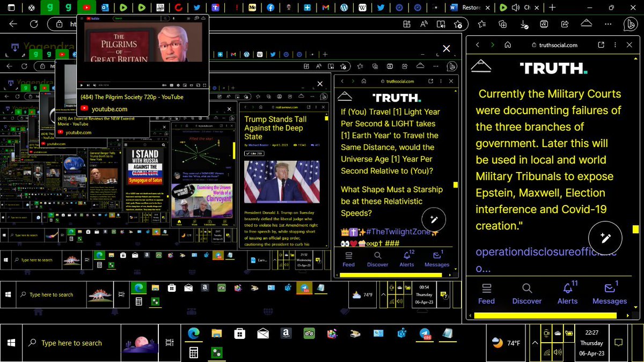Click the volume icon in the system tray
The width and height of the screenshot is (644, 362).
tap(558, 352)
